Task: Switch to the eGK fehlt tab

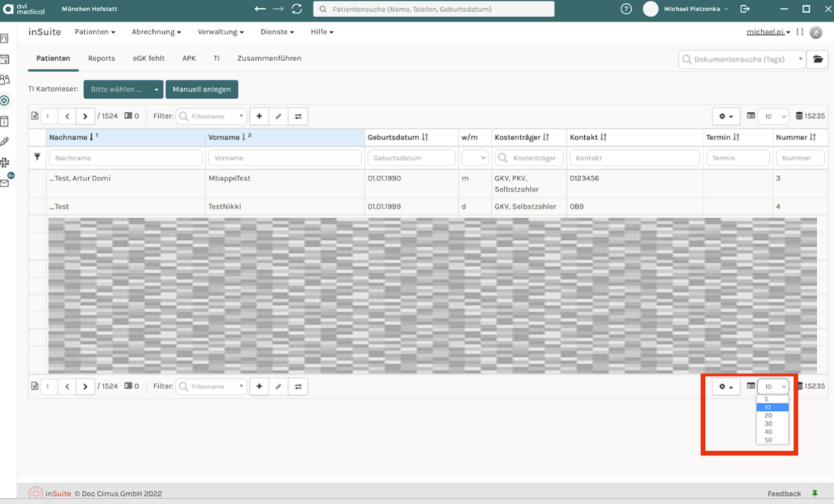Action: [148, 58]
